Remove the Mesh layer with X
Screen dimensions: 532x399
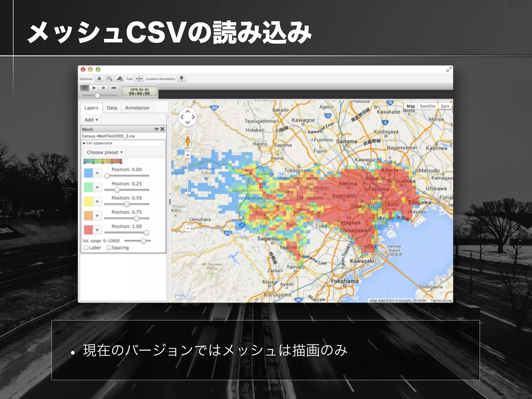click(x=163, y=129)
